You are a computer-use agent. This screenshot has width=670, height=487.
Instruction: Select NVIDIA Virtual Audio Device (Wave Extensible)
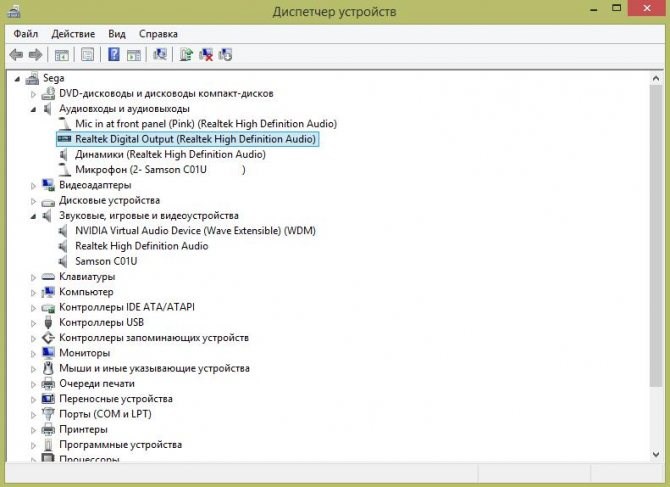pyautogui.click(x=195, y=231)
